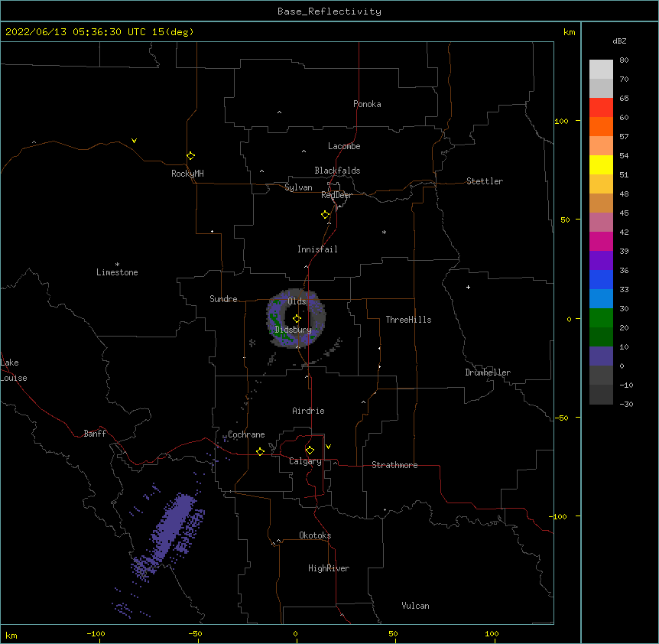This screenshot has height=644, width=659.
Task: Click the yellow v marker northwest of RockyMH
Action: pyautogui.click(x=134, y=141)
